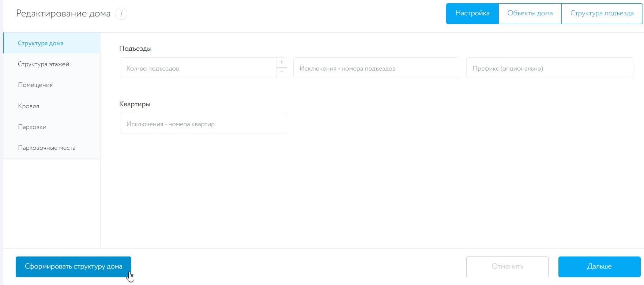
Task: Open Парковки section in sidebar
Action: tap(52, 127)
